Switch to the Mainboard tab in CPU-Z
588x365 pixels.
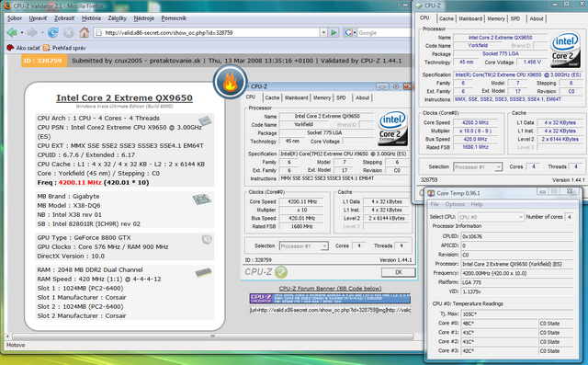click(x=470, y=18)
